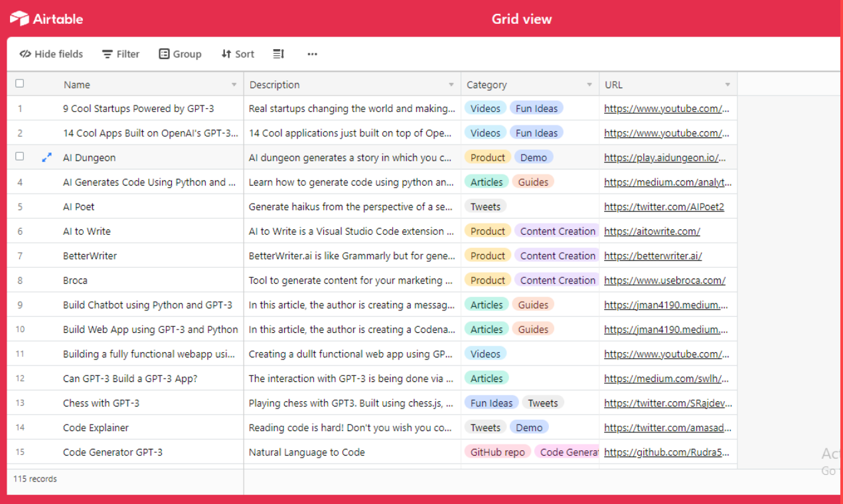Image resolution: width=843 pixels, height=504 pixels.
Task: Click the Hide fields icon
Action: click(x=25, y=54)
